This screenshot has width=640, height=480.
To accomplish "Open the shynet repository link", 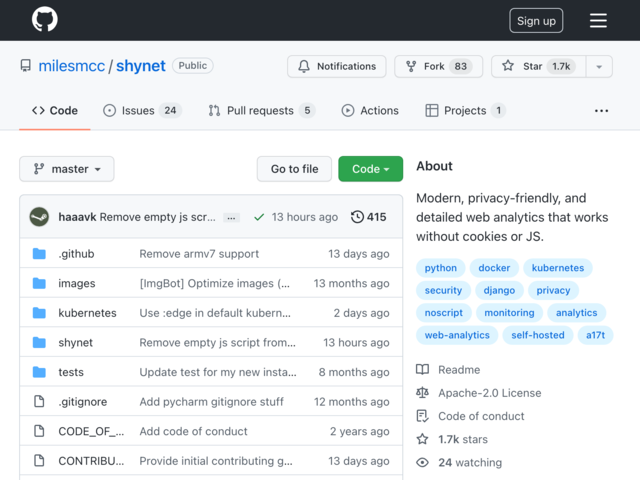I will pos(141,66).
